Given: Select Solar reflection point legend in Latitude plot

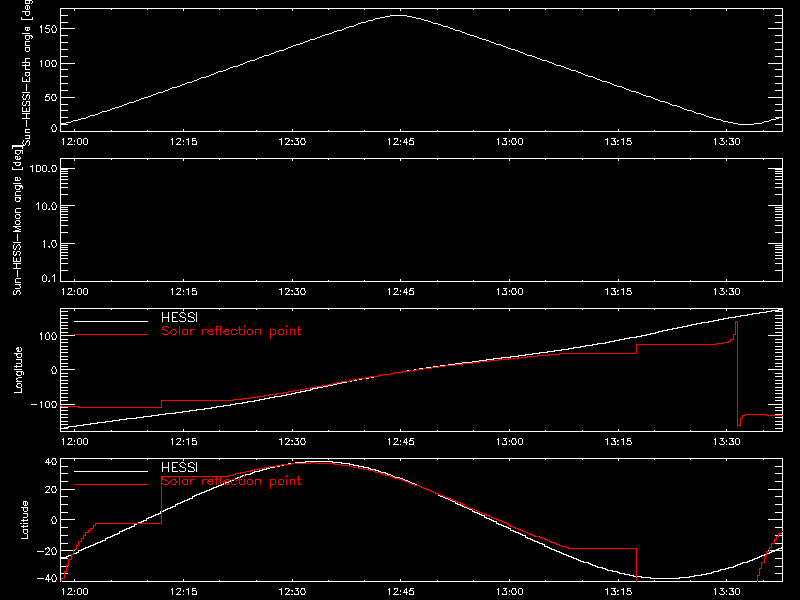Looking at the screenshot, I should point(231,481).
